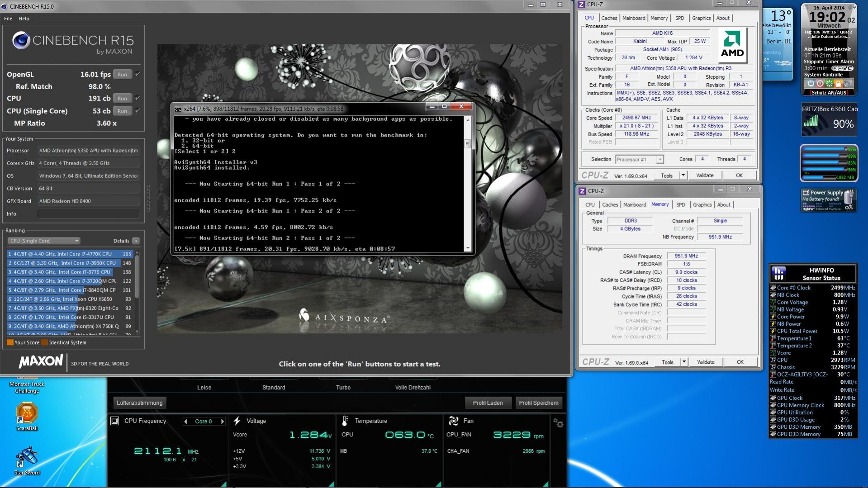Select the Leise fan mode

coord(204,388)
